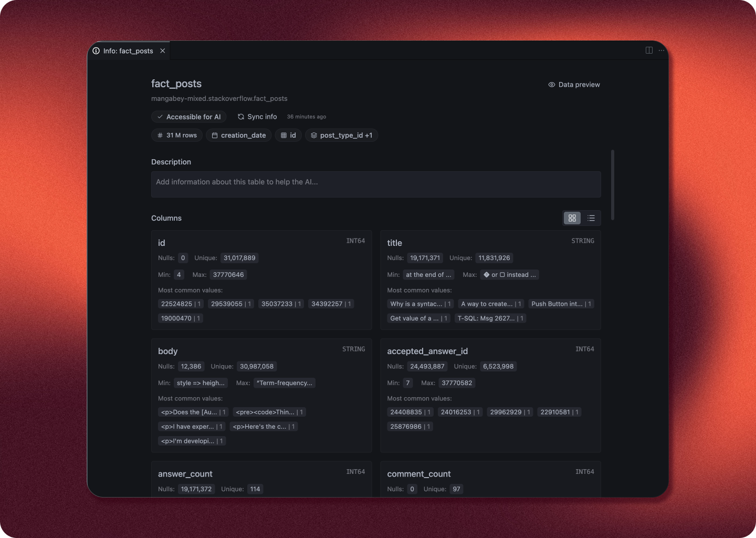Click 'Why is a syntac...' common value
Viewport: 756px width, 538px height.
click(x=421, y=304)
